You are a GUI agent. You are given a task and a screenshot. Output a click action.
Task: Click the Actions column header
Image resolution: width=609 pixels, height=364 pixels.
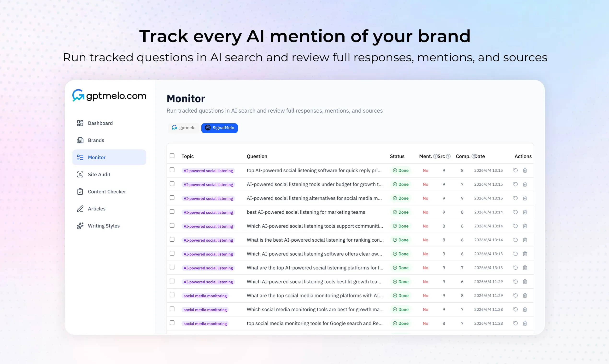pos(523,156)
